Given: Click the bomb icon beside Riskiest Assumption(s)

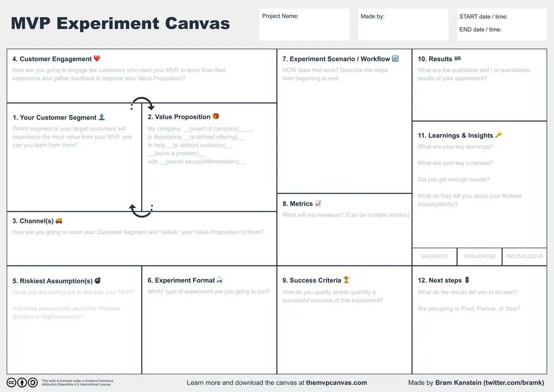Looking at the screenshot, I should click(x=98, y=280).
